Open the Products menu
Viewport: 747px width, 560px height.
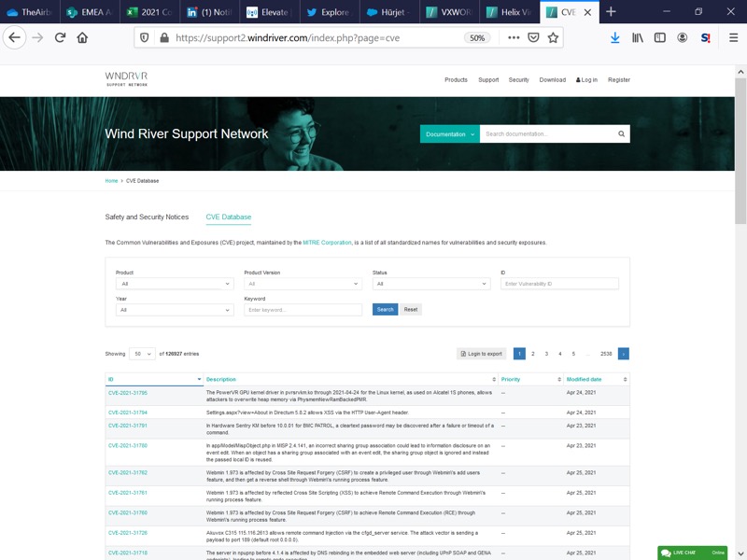tap(456, 80)
